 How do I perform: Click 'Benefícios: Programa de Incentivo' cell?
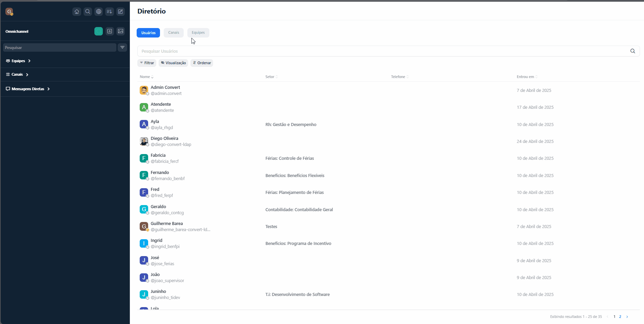(298, 243)
